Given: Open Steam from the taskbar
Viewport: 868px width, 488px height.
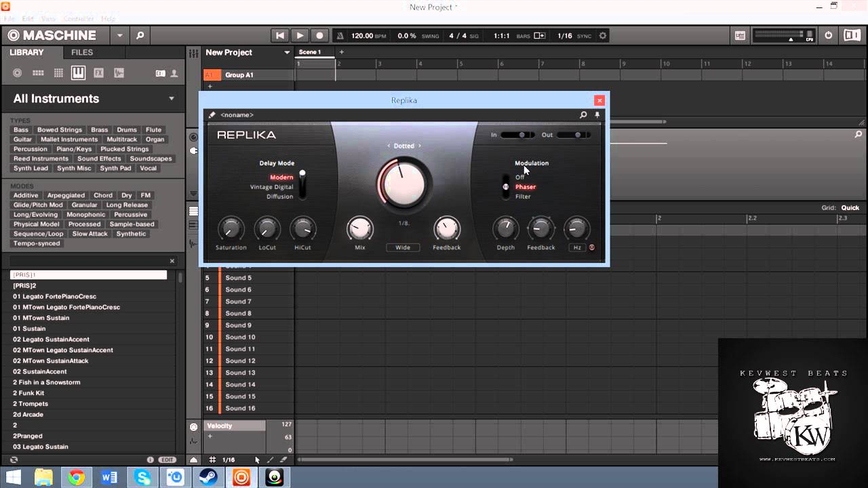Looking at the screenshot, I should (x=208, y=478).
